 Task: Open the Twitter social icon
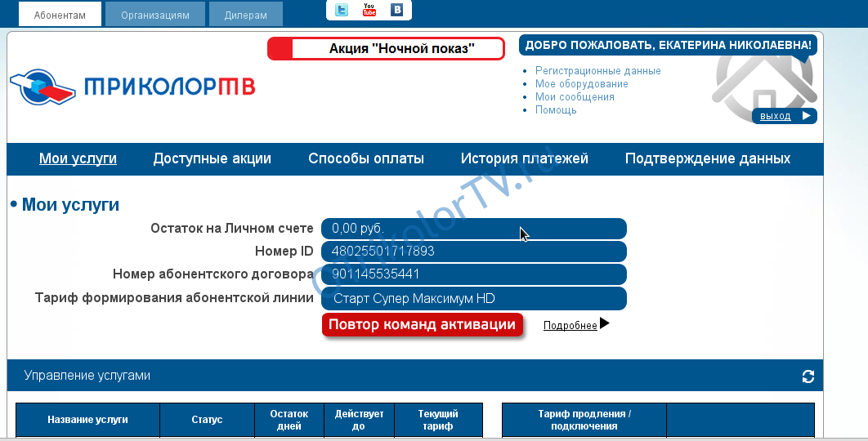(342, 10)
